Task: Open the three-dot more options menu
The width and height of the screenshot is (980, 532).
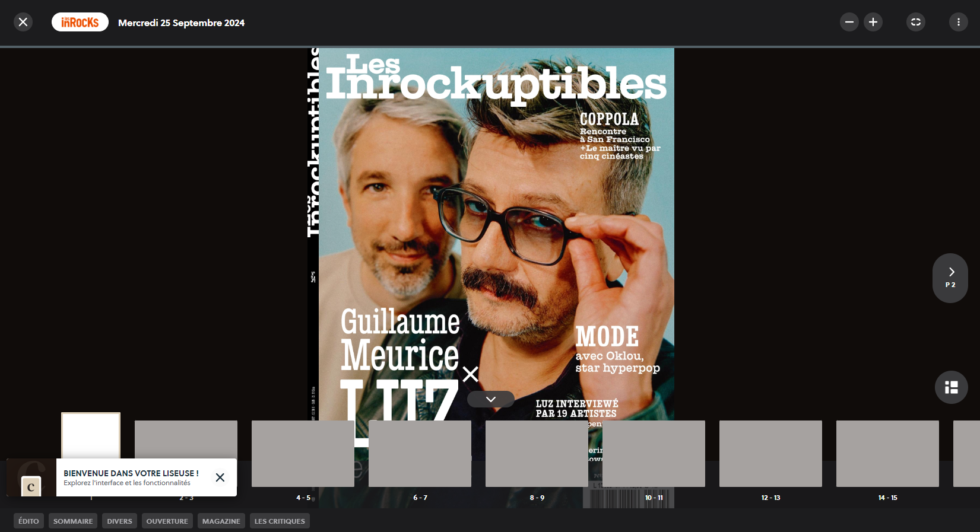Action: pos(958,22)
